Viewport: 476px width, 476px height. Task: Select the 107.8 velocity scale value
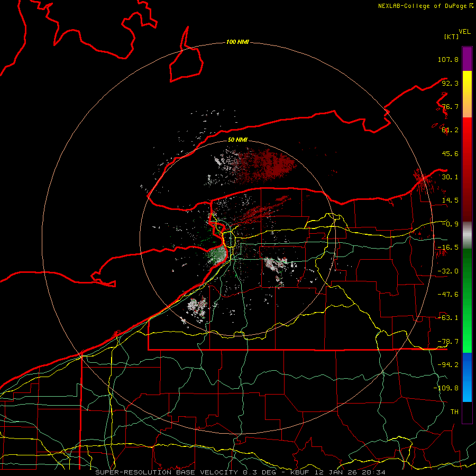448,59
